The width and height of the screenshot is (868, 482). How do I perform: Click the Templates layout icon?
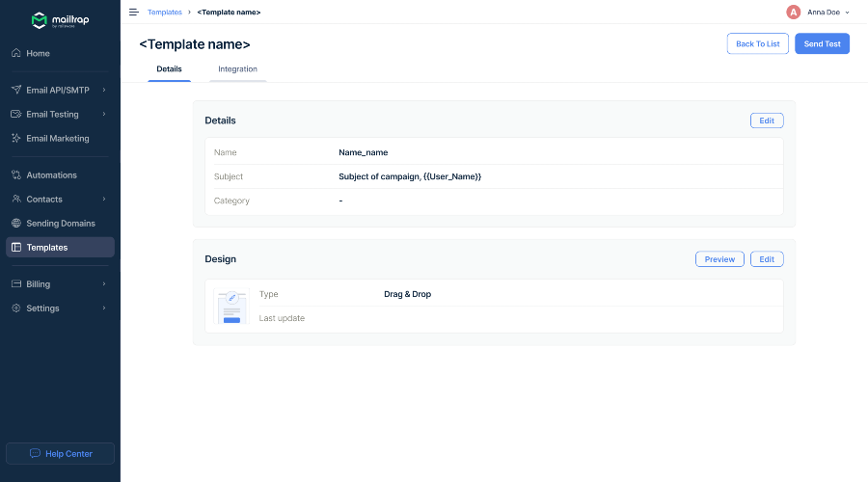(x=16, y=248)
